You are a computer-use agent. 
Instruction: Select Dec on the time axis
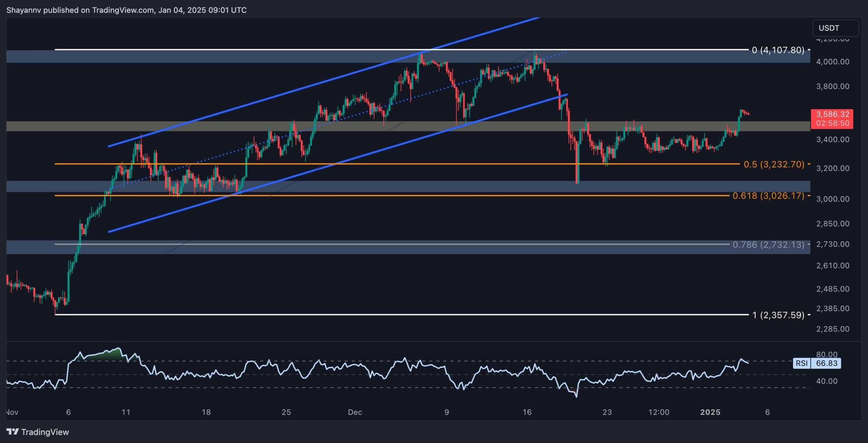tap(355, 412)
